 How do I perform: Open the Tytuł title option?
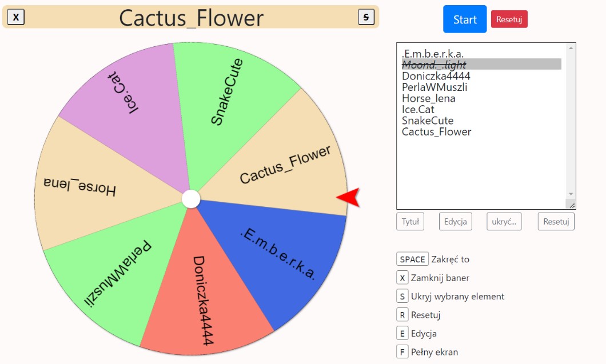coord(410,222)
